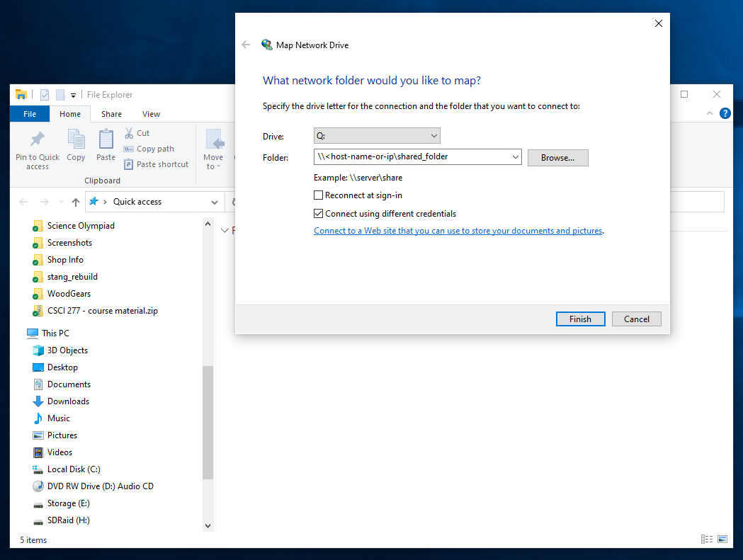Click the Paste shortcut icon

(129, 164)
